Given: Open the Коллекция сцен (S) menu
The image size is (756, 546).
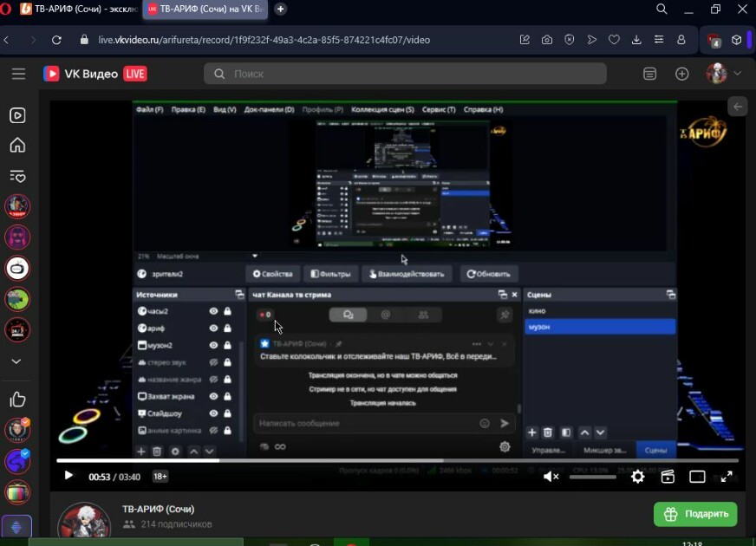Looking at the screenshot, I should (x=382, y=109).
